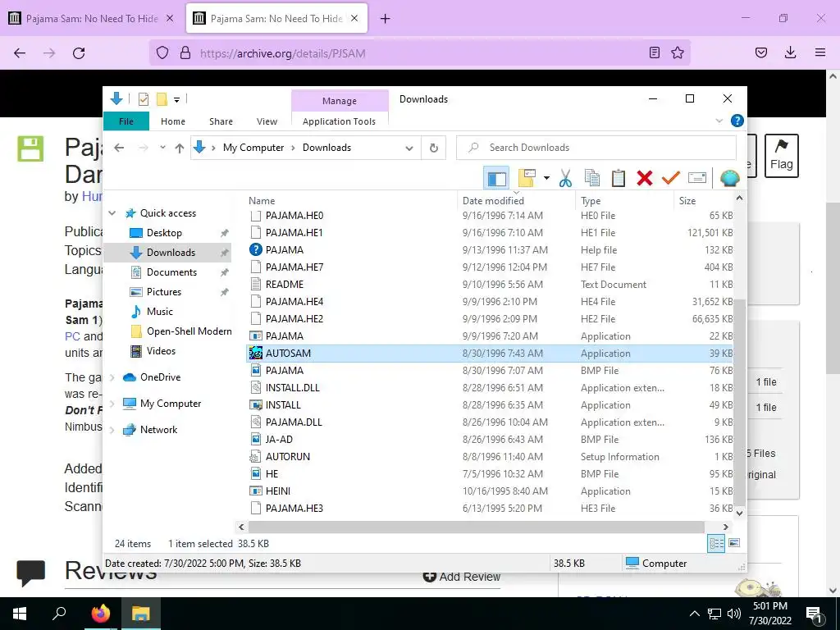This screenshot has width=840, height=630.
Task: Open the File ribbon tab
Action: click(126, 121)
